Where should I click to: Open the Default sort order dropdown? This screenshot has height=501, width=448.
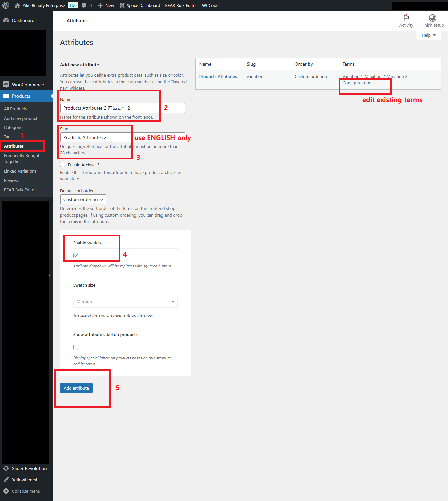pos(83,199)
